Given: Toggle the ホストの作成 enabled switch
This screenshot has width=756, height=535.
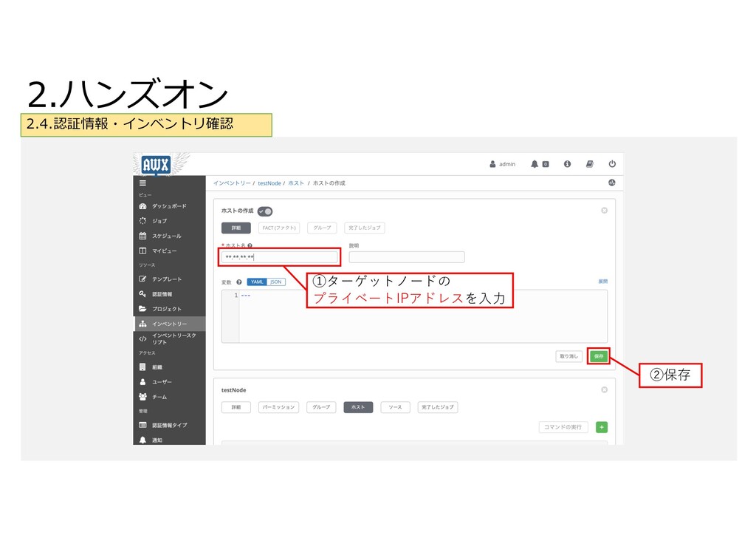Looking at the screenshot, I should (265, 211).
